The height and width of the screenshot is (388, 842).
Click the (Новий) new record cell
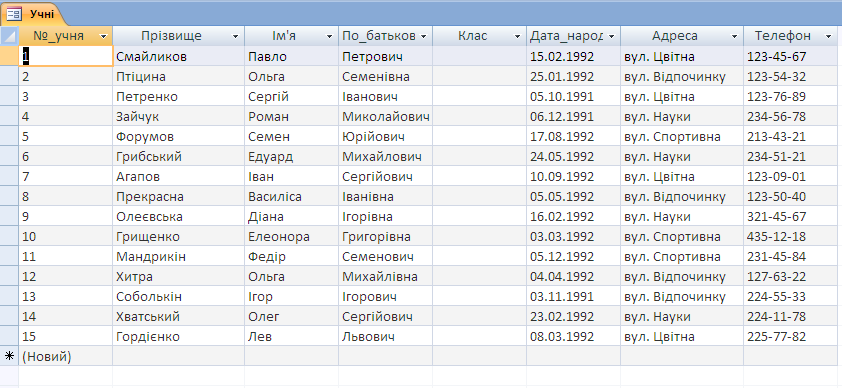66,356
